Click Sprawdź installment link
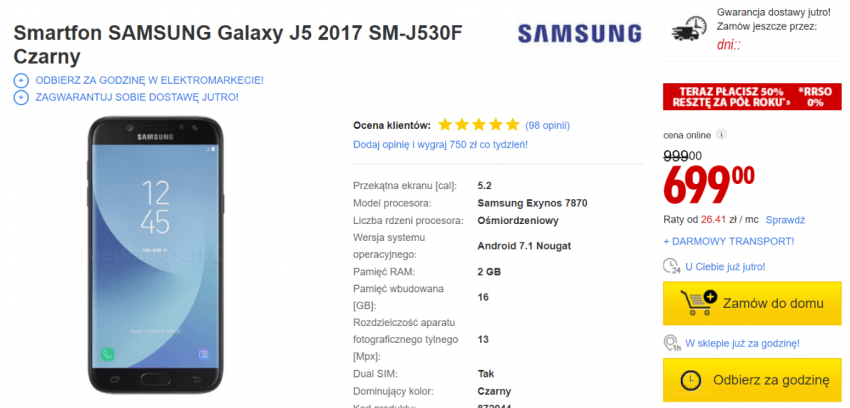 785,220
